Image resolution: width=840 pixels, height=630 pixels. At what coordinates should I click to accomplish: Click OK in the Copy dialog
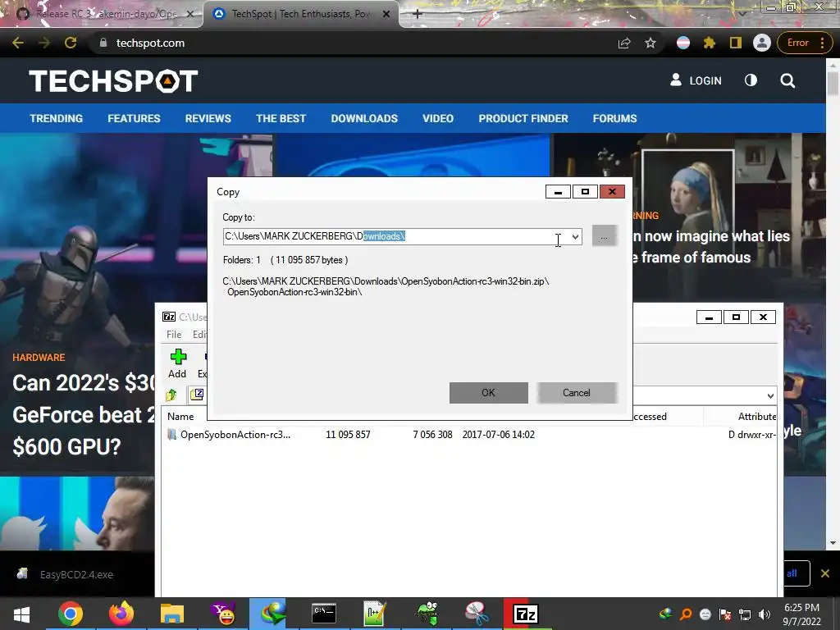click(x=488, y=393)
